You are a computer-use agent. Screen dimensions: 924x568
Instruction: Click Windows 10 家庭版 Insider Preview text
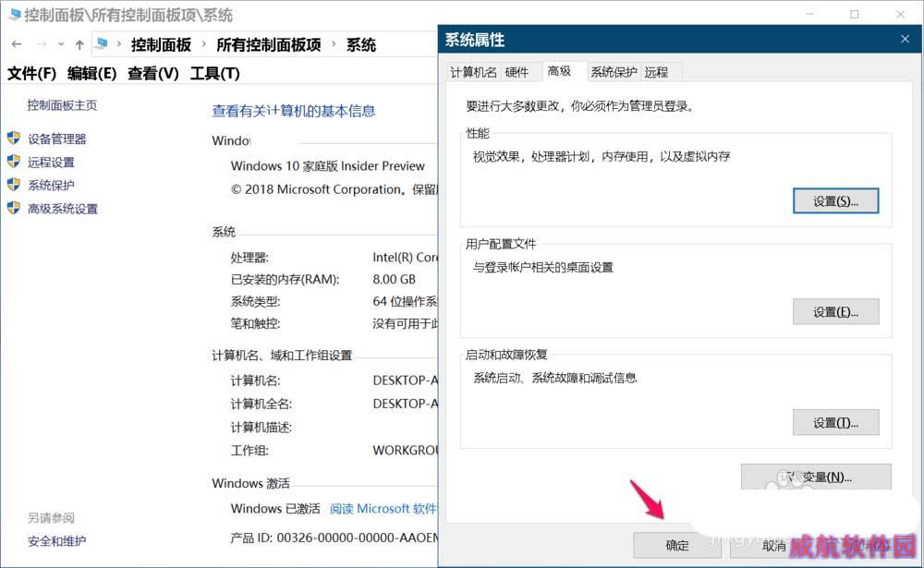[328, 166]
